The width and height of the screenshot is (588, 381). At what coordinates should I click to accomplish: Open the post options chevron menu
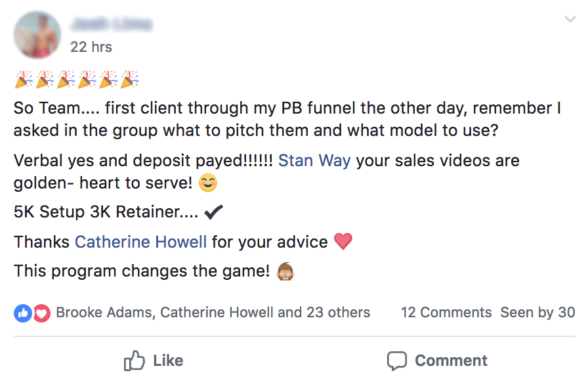pyautogui.click(x=570, y=20)
